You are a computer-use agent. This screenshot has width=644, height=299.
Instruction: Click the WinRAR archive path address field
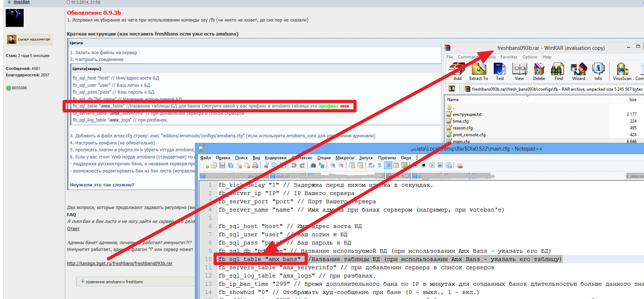(554, 89)
